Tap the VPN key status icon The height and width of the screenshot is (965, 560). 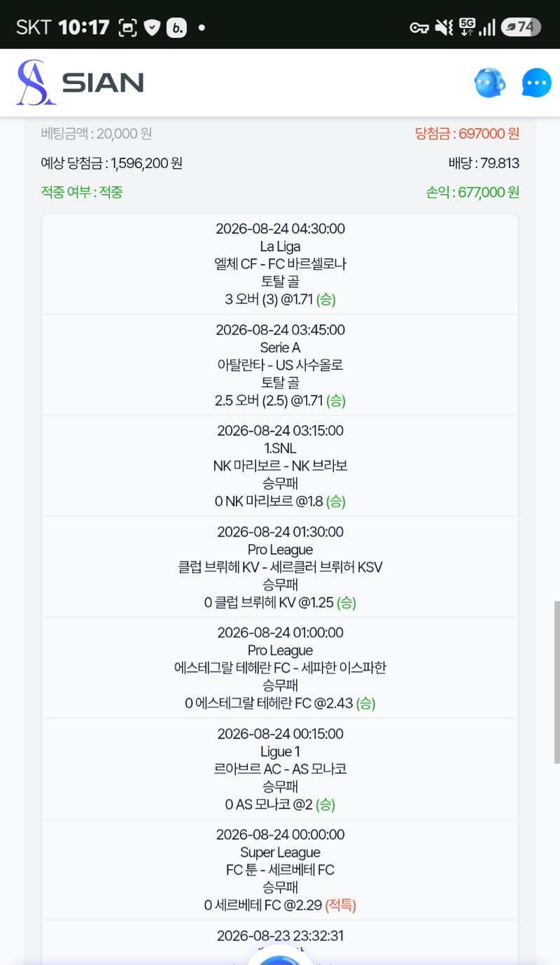coord(419,28)
